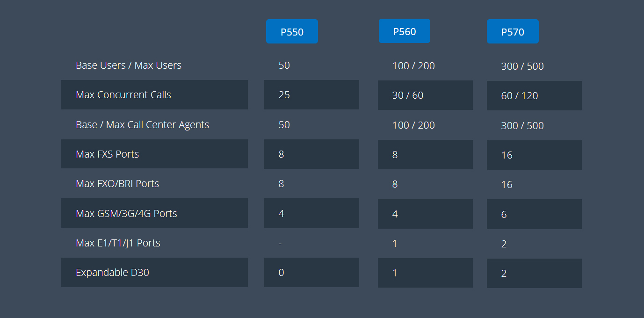Click P560 Call Center Agents '100 / 200'

click(x=413, y=125)
